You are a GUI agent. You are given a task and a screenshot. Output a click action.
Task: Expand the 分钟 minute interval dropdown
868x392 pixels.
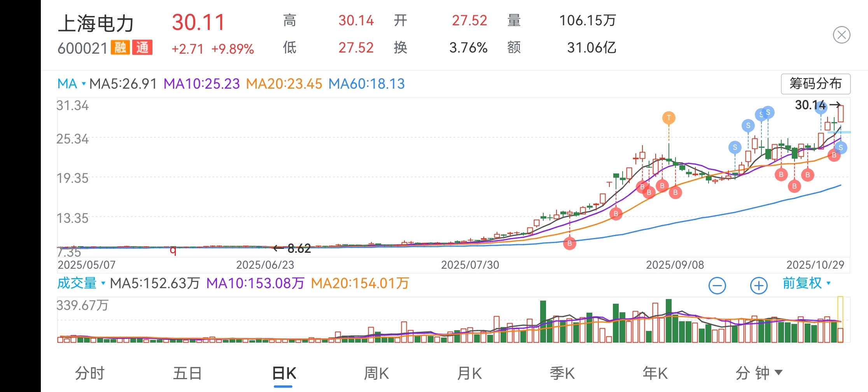click(x=758, y=373)
